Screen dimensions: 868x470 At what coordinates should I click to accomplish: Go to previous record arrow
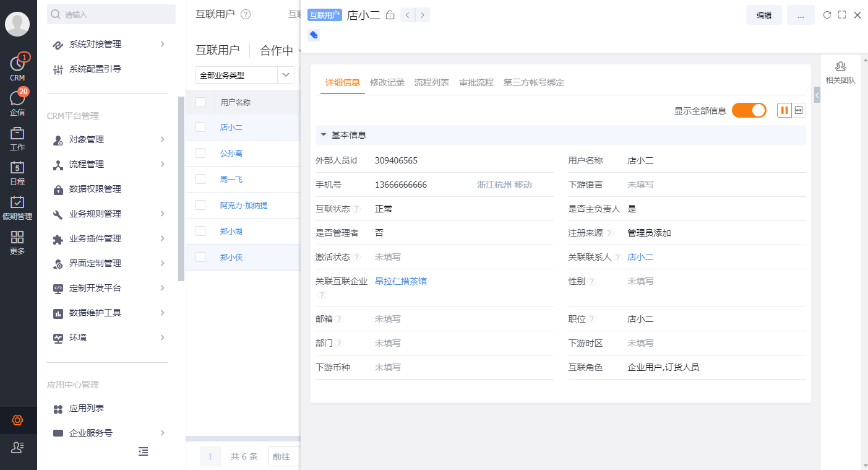(408, 15)
